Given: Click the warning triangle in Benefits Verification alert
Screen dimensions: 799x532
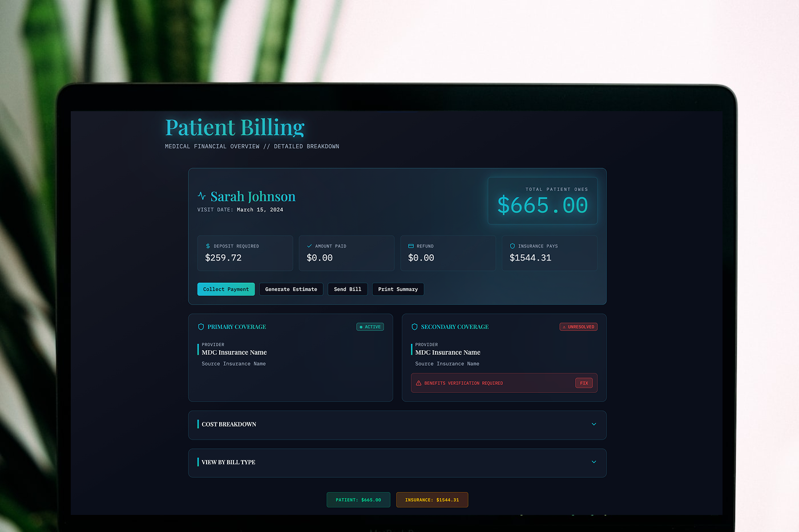Looking at the screenshot, I should (418, 383).
